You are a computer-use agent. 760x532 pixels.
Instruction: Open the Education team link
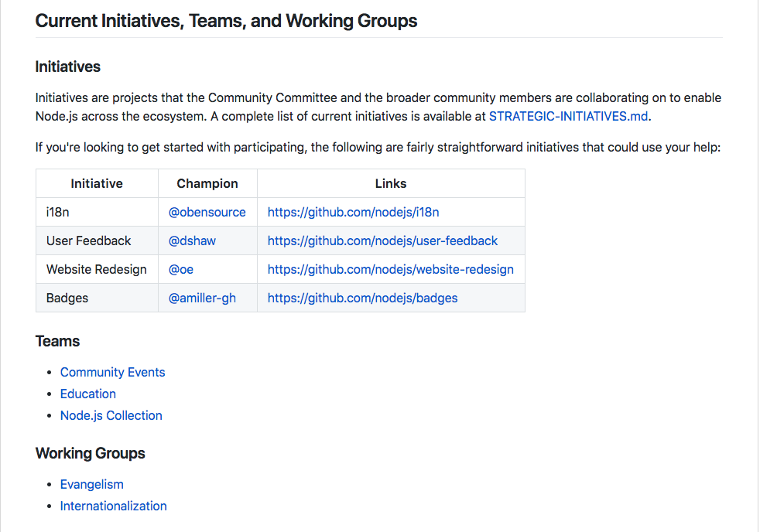point(87,394)
